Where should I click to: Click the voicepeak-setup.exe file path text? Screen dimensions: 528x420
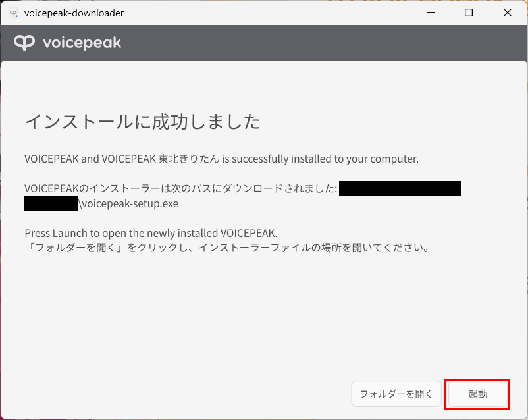click(x=128, y=204)
